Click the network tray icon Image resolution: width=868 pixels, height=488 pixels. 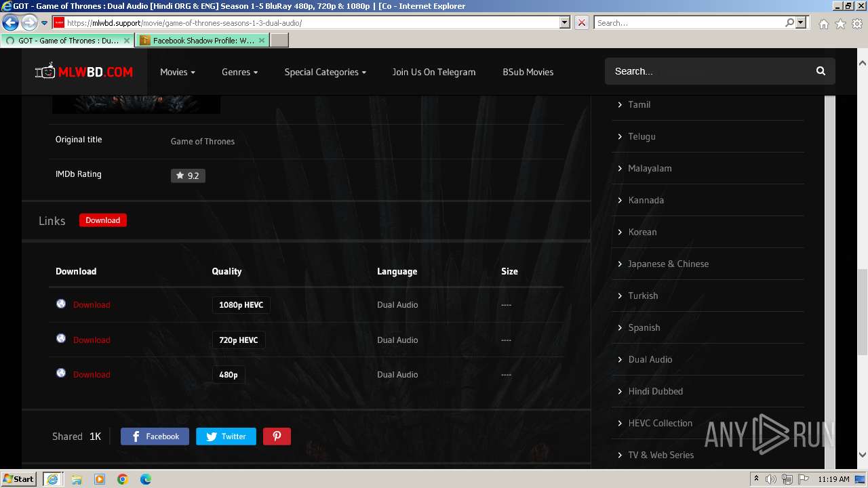pyautogui.click(x=787, y=479)
